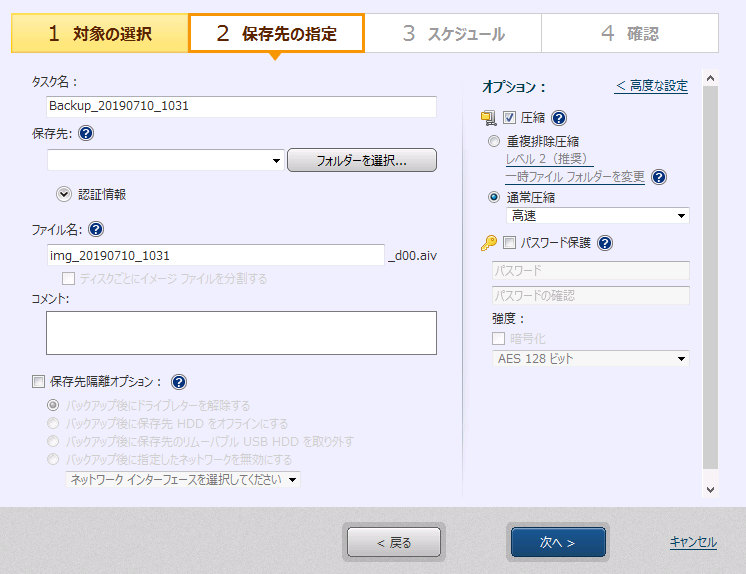Click the キャンセル link

pyautogui.click(x=693, y=542)
